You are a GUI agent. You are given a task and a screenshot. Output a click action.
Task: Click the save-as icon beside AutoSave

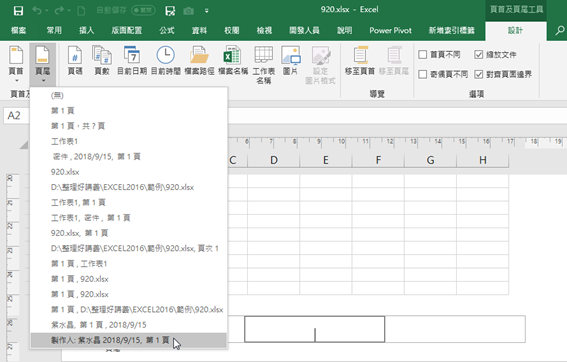click(170, 10)
